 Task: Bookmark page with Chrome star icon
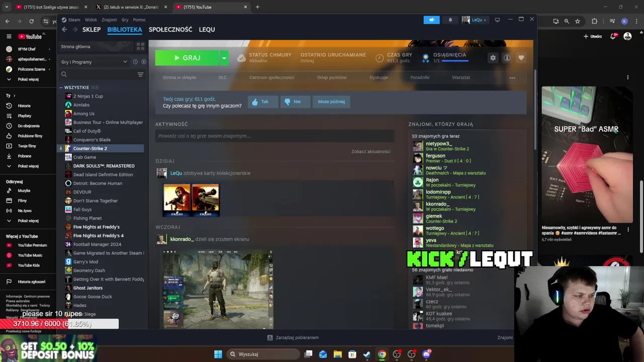point(578,21)
